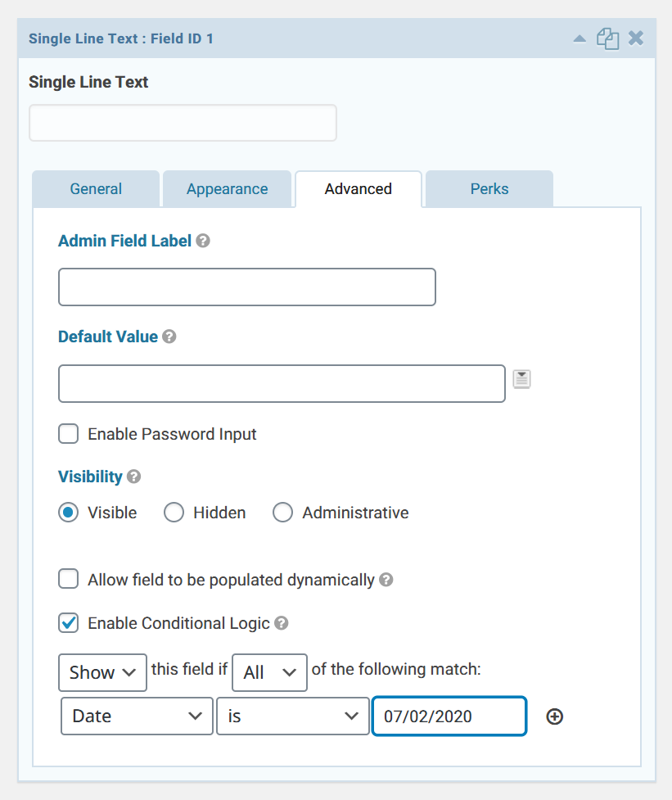Expand the Date field selector dropdown
Screen dimensions: 672x800
tap(137, 716)
